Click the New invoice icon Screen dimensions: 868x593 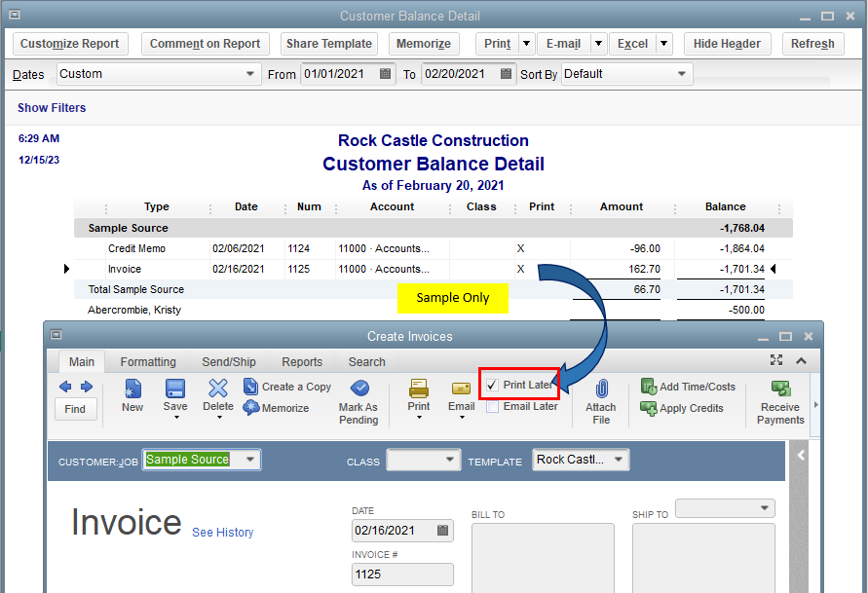132,389
